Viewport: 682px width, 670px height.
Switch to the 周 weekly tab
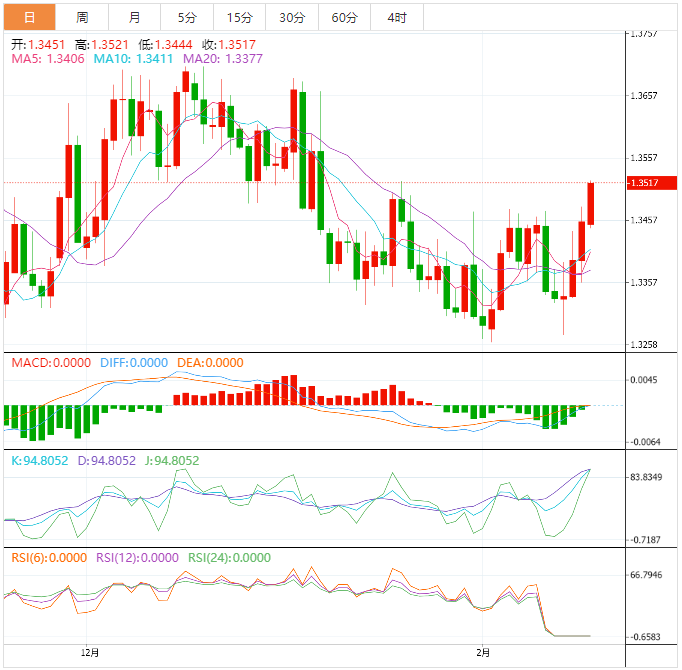82,17
